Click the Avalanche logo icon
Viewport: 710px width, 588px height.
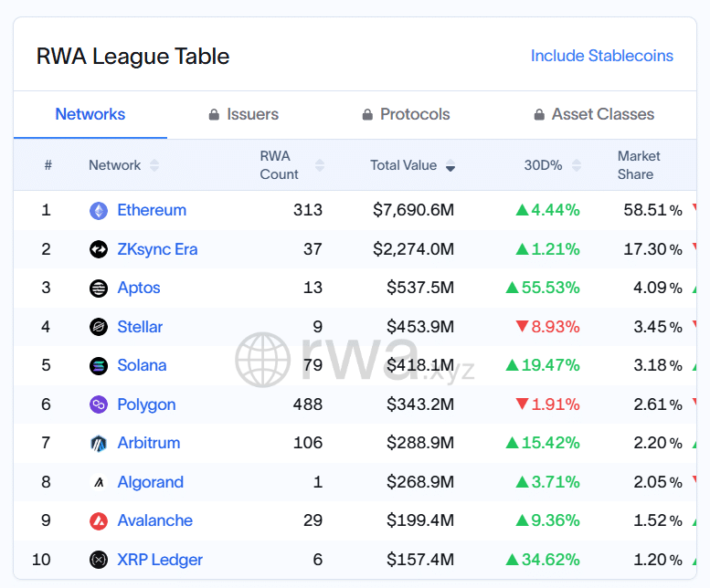pyautogui.click(x=99, y=521)
